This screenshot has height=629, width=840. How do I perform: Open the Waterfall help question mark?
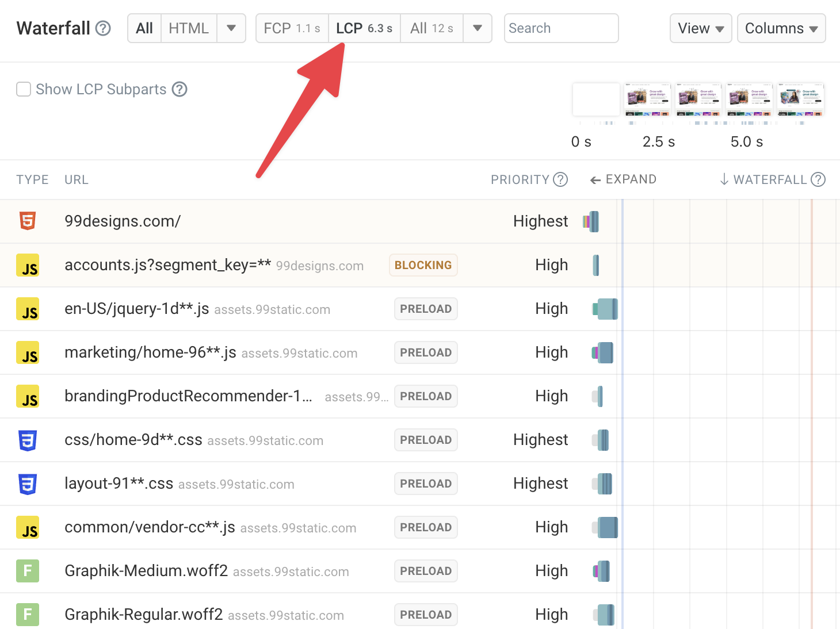103,28
